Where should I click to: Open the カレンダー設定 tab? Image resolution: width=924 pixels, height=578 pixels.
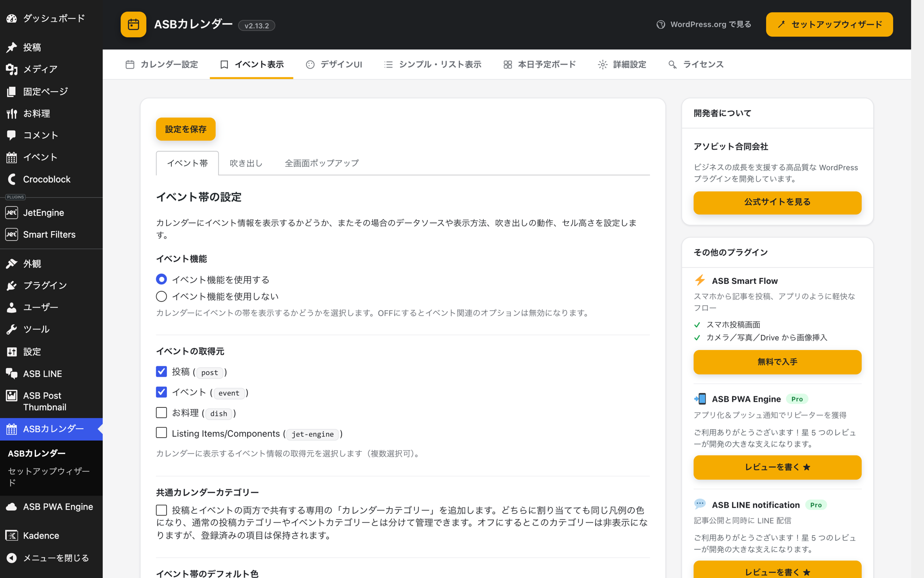coord(162,64)
